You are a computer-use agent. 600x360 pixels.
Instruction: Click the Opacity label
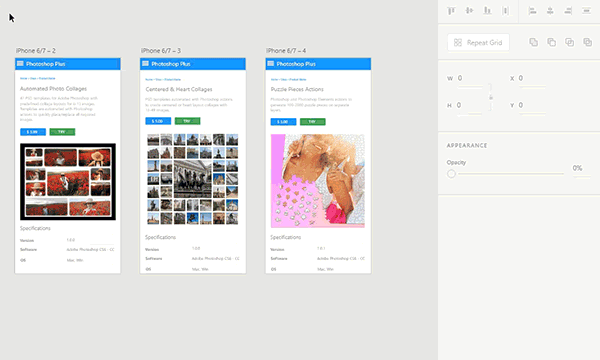coord(456,163)
